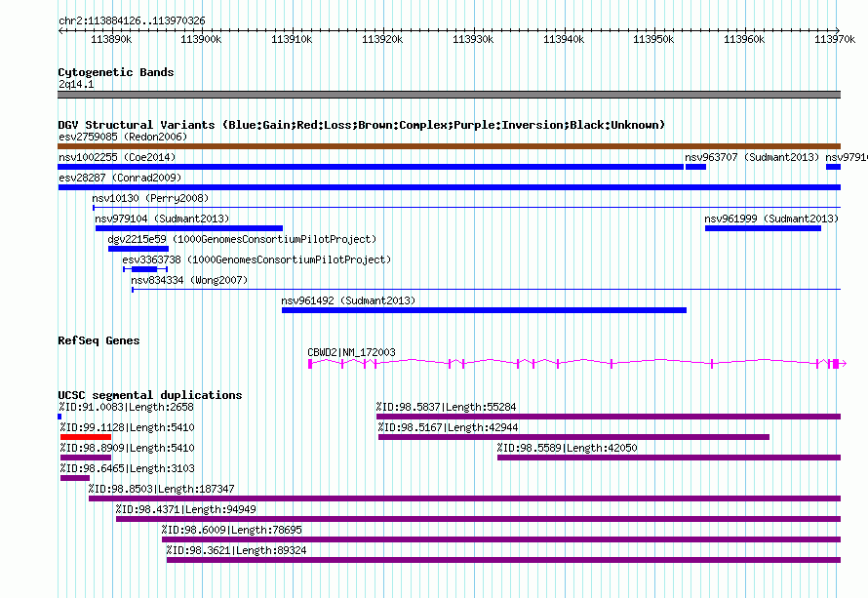868x598 pixels.
Task: Click the UCSC segmental duplications track title
Action: pyautogui.click(x=150, y=395)
